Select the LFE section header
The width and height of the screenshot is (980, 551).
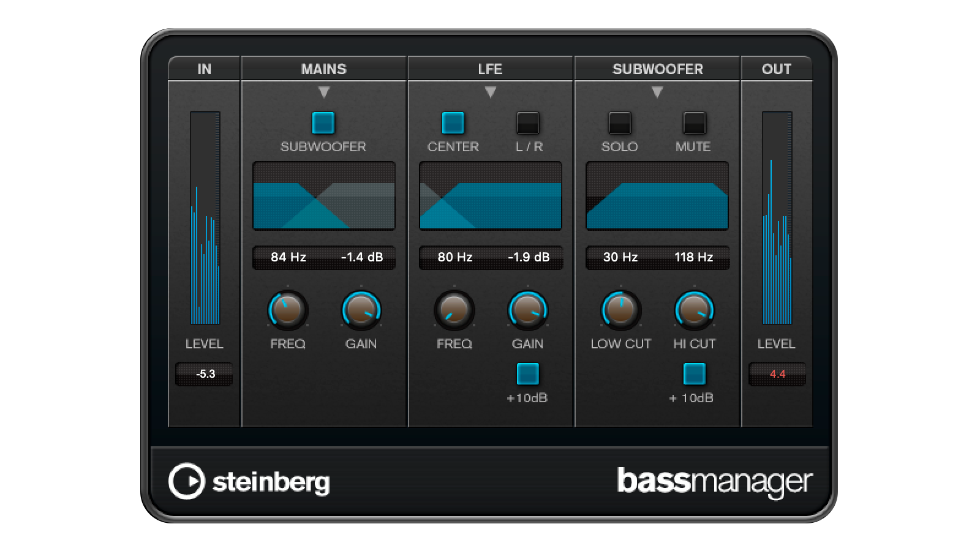click(x=490, y=69)
